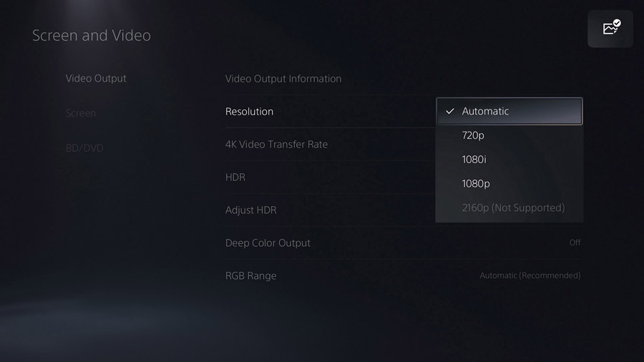The width and height of the screenshot is (644, 362).
Task: Click the checkmark beside Automatic
Action: (450, 112)
